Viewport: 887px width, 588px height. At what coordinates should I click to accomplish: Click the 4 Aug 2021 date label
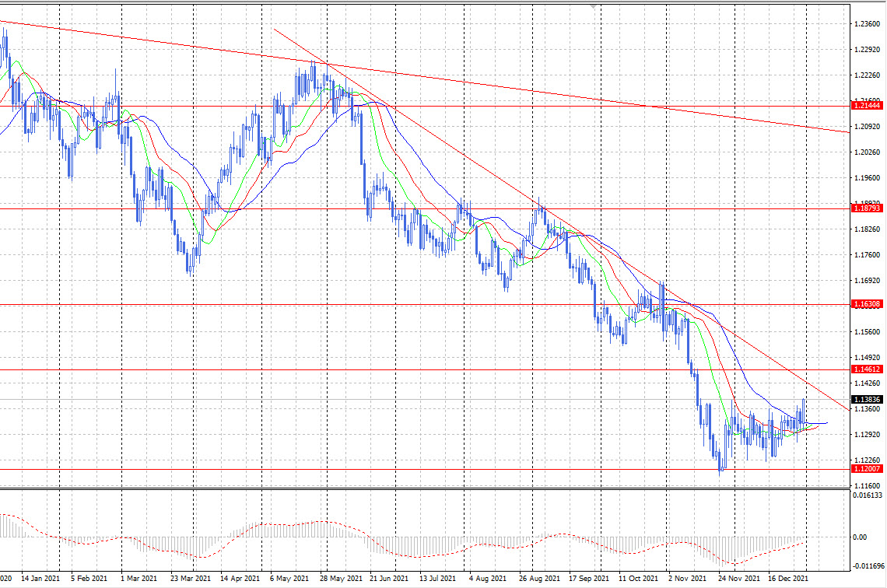[488, 579]
